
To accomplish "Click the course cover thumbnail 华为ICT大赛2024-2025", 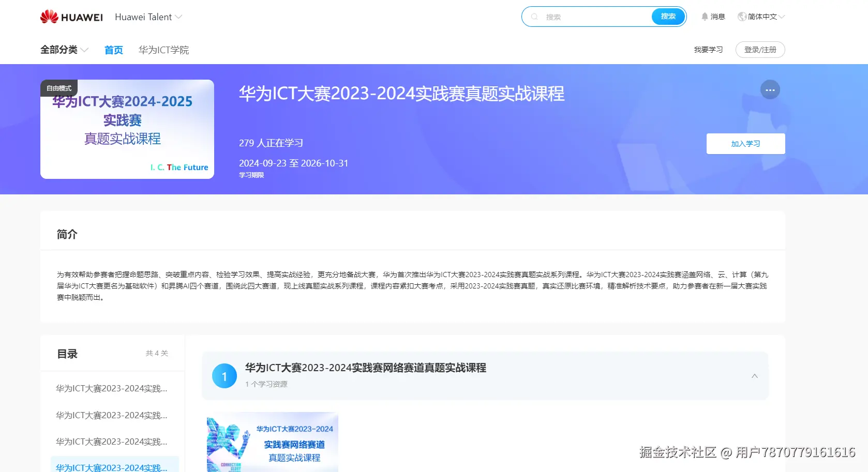I will click(x=127, y=129).
